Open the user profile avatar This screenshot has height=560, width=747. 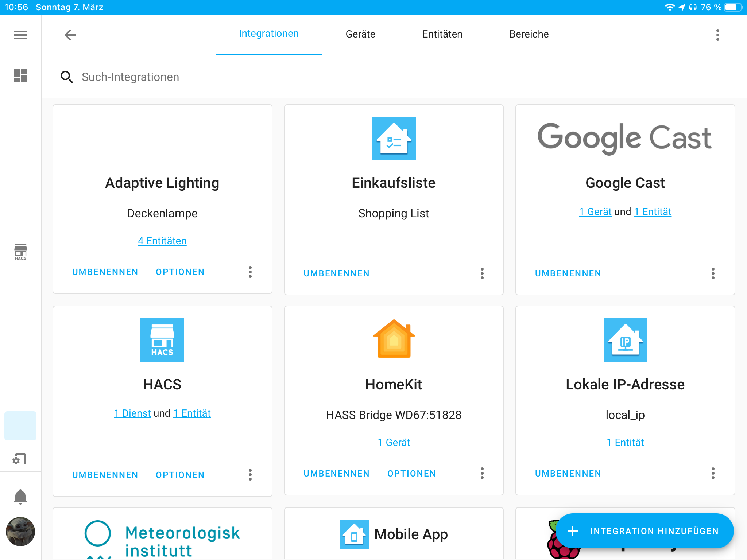point(20,532)
